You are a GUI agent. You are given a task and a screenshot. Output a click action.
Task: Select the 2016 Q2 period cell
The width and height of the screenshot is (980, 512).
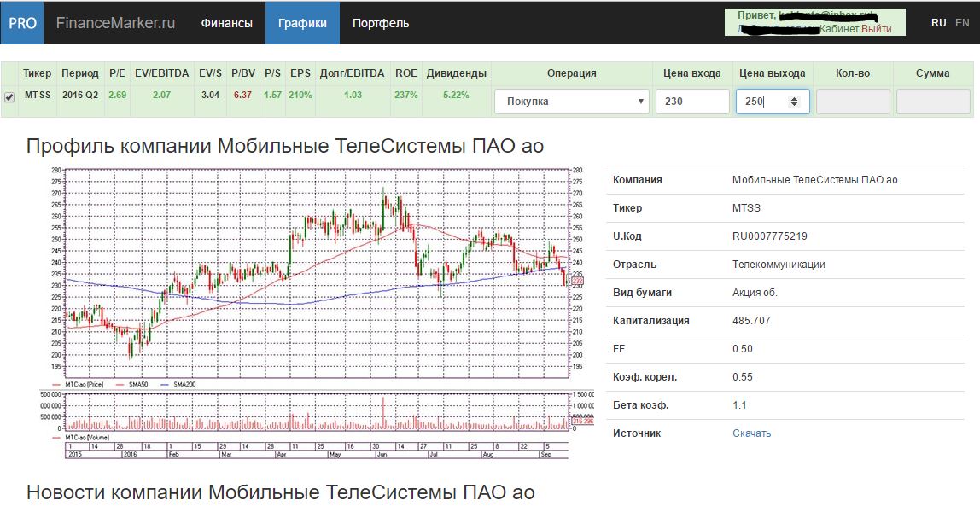click(80, 95)
